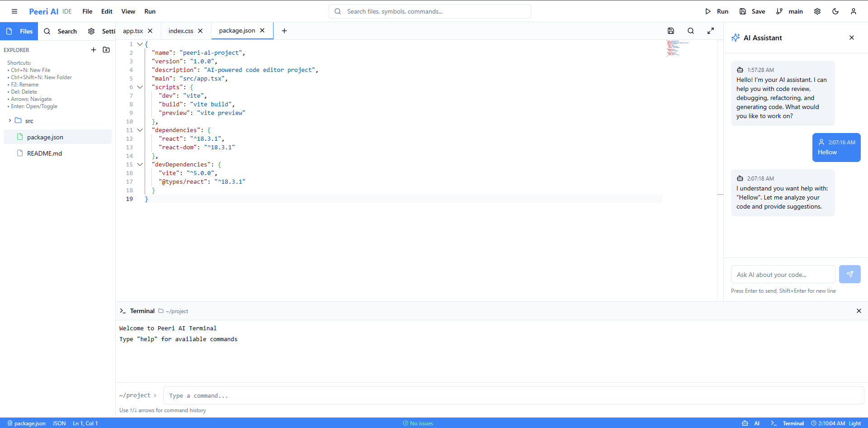Collapse the devDependencies block at line 15
This screenshot has height=428, width=868.
140,164
